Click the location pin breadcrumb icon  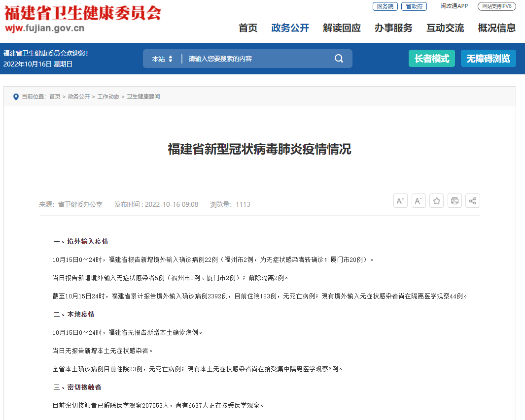pyautogui.click(x=16, y=97)
